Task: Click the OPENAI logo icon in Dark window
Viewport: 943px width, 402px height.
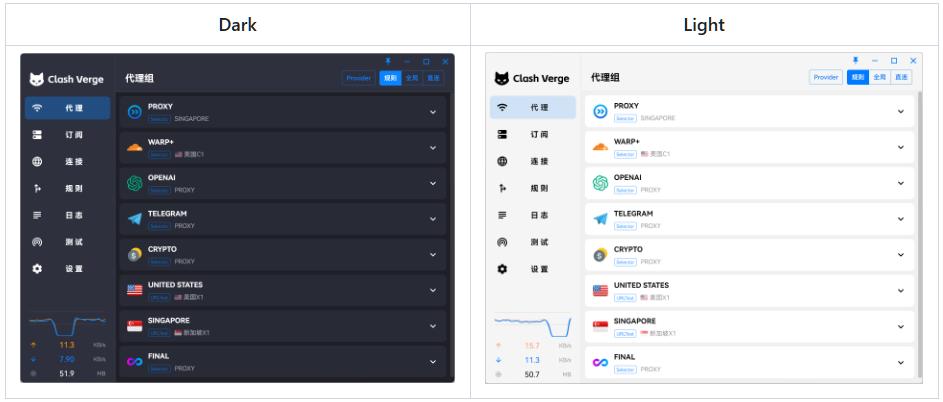Action: click(135, 184)
